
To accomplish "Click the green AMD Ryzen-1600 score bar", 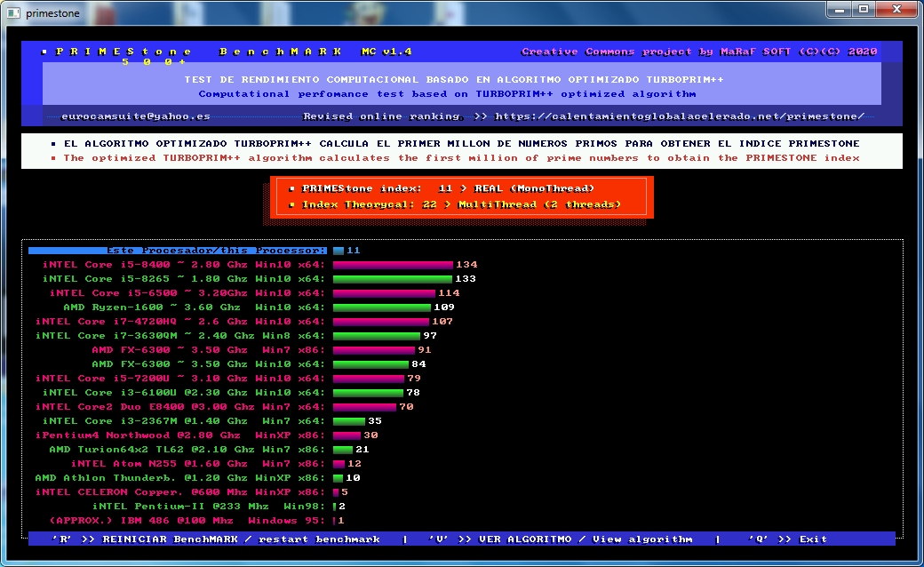I will [382, 307].
